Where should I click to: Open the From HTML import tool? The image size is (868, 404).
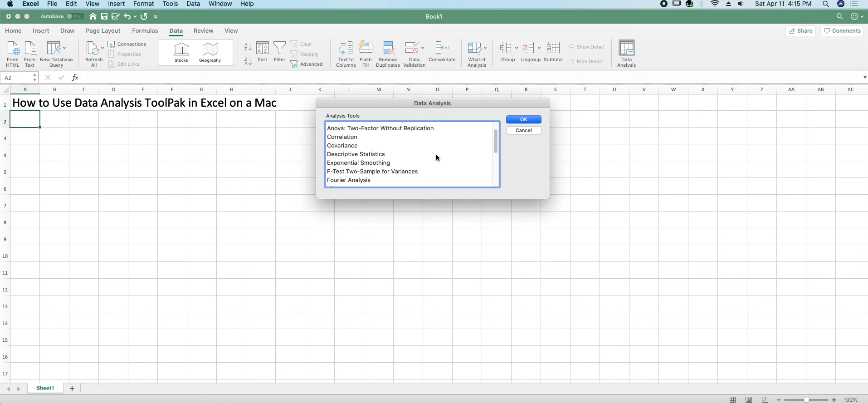pyautogui.click(x=13, y=54)
